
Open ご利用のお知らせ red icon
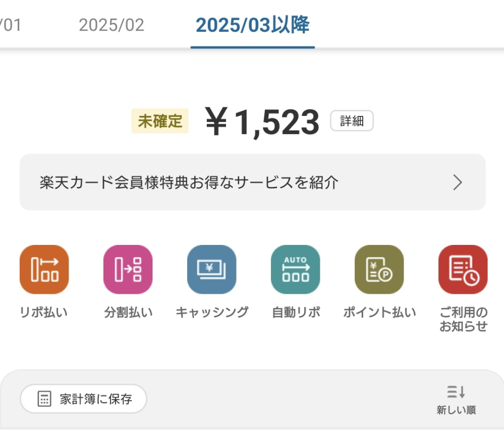(x=463, y=270)
